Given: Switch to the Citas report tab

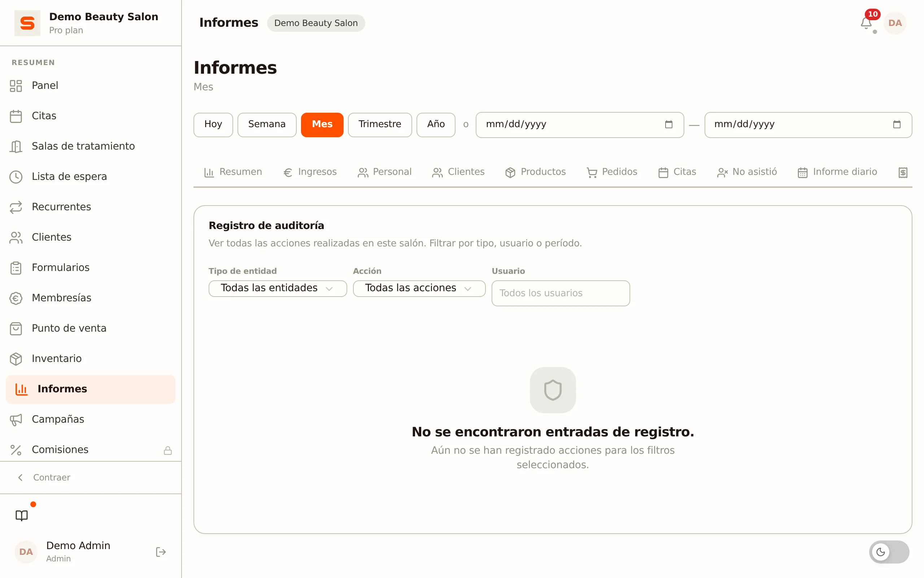Looking at the screenshot, I should [x=677, y=172].
